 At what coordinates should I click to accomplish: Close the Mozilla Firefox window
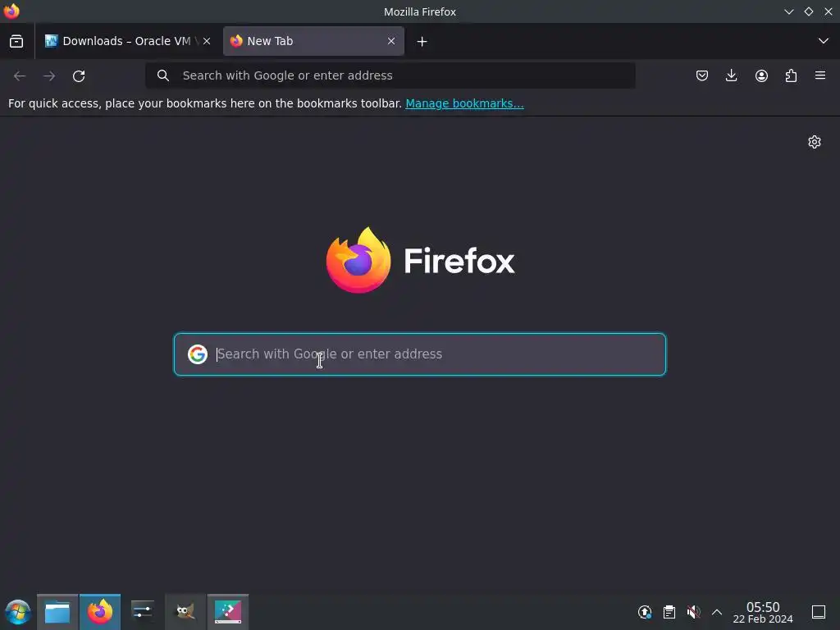829,11
